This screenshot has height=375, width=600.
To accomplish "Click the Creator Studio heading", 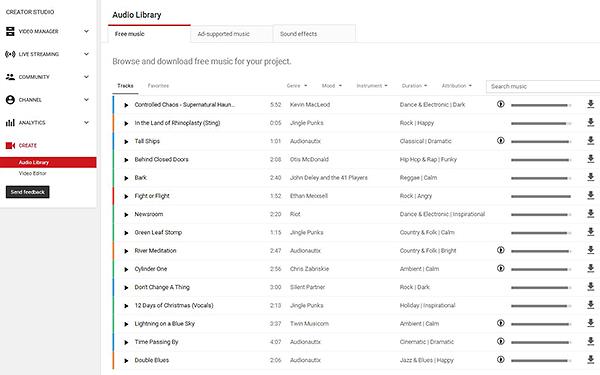I will (x=30, y=12).
